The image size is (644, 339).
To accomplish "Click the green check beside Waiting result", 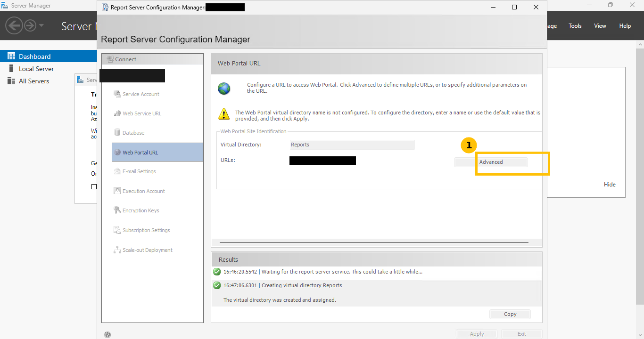I will [x=217, y=272].
